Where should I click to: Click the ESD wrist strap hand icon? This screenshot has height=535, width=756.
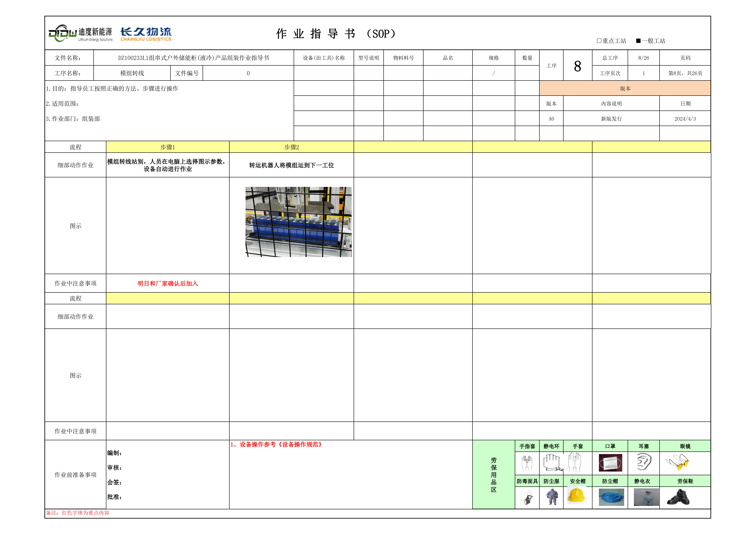tap(552, 462)
